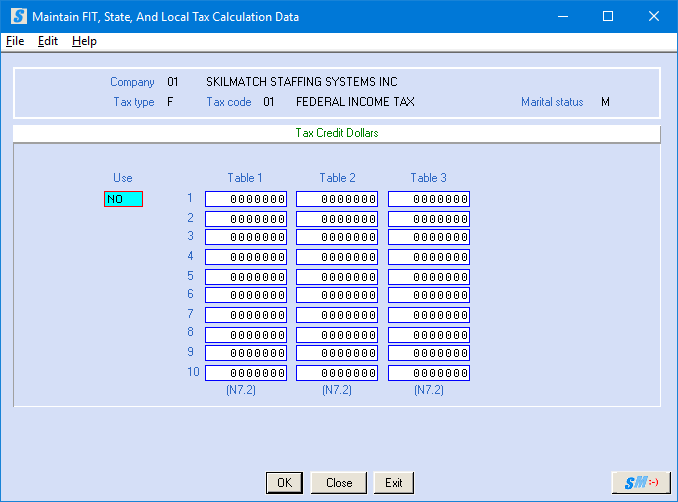
Task: Click Table 1 row 2 field
Action: pyautogui.click(x=246, y=219)
